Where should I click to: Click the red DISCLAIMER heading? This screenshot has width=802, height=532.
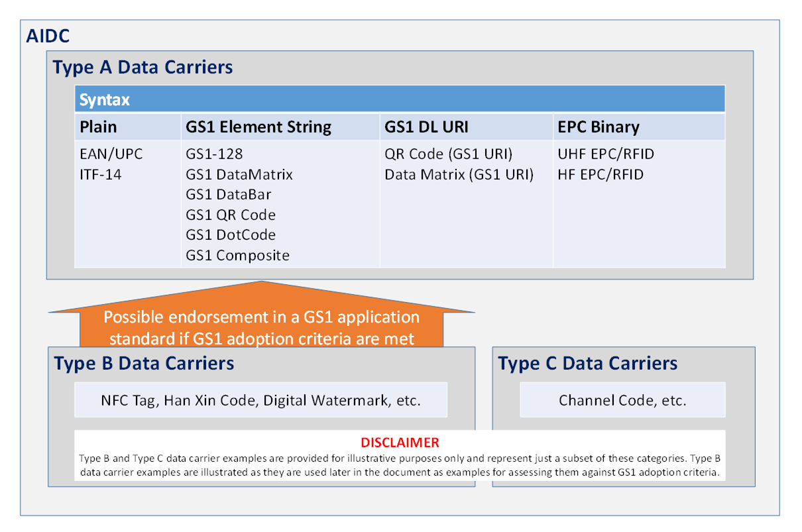point(400,443)
